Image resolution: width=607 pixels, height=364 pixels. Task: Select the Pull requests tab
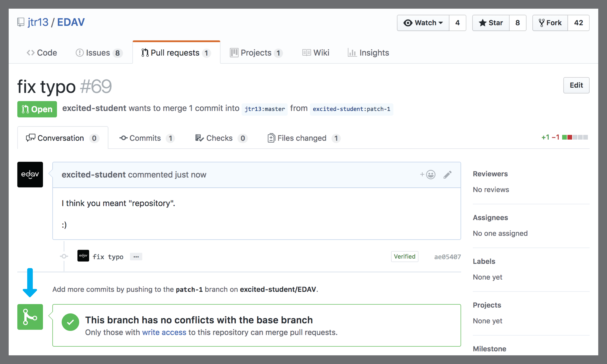pyautogui.click(x=176, y=53)
